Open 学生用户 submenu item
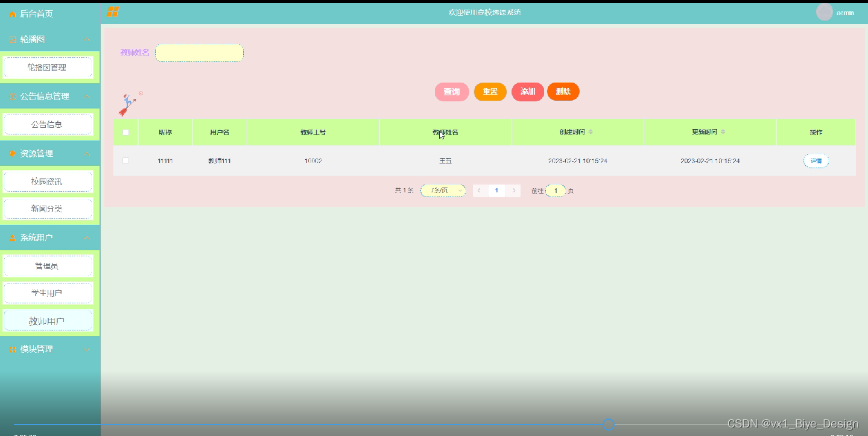This screenshot has height=436, width=868. (x=48, y=293)
